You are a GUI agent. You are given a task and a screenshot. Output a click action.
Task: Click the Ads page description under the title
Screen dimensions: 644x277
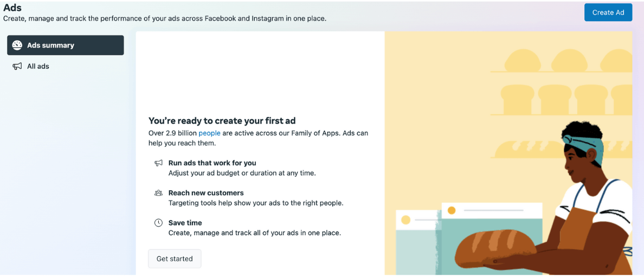point(165,18)
